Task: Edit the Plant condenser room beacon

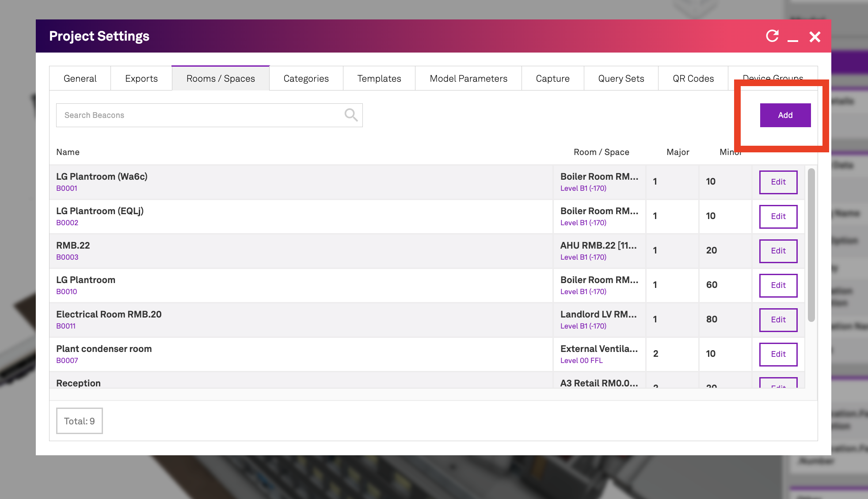Action: 778,354
